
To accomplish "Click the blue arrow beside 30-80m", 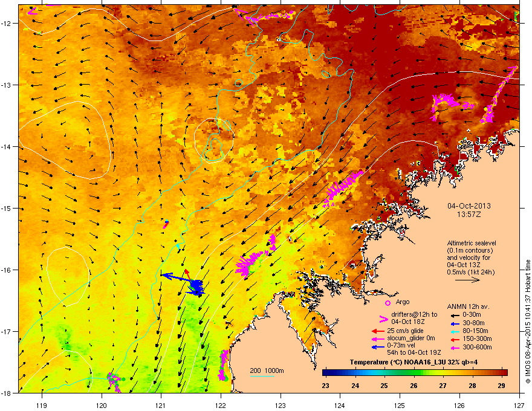I will pyautogui.click(x=454, y=323).
